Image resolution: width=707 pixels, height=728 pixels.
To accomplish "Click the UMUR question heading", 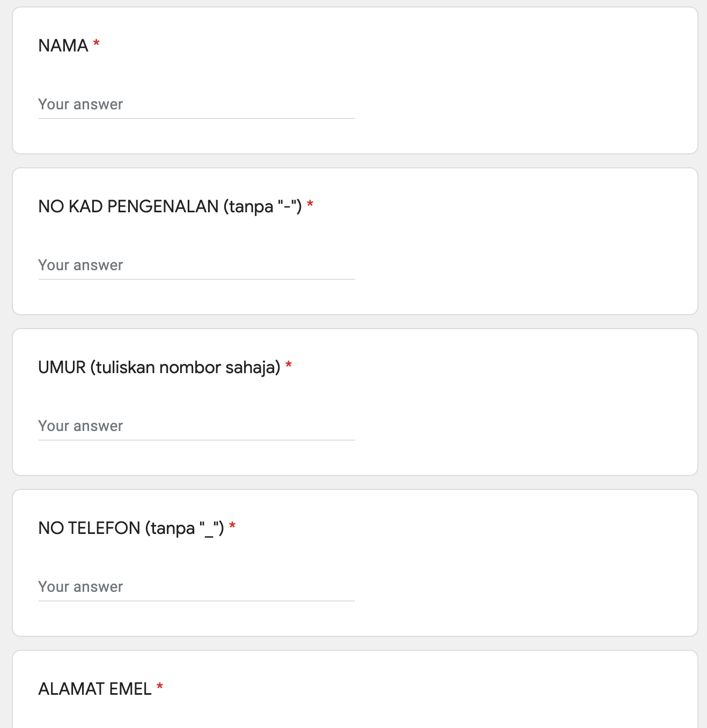I will click(62, 367).
